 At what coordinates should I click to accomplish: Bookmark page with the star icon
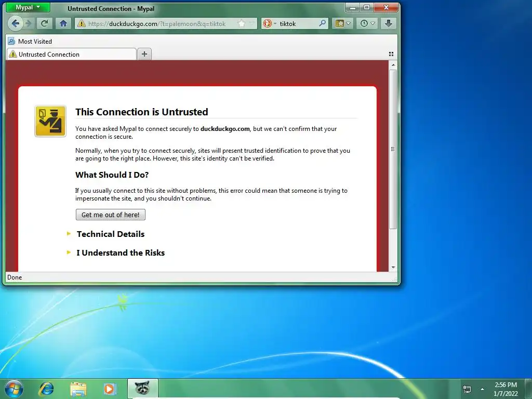point(241,23)
